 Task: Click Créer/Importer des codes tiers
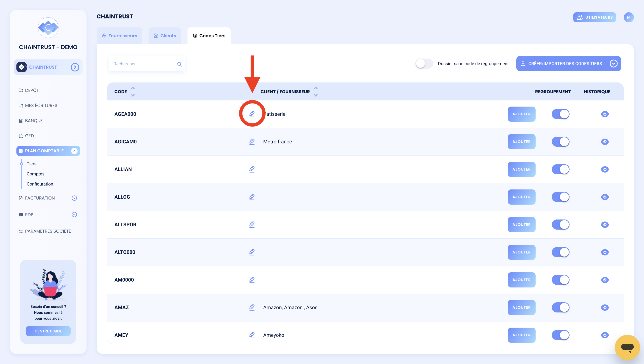click(561, 64)
